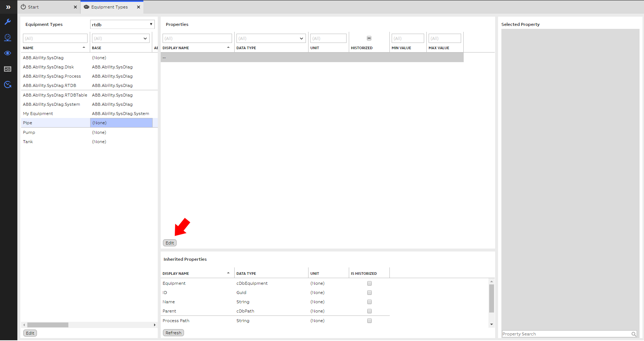This screenshot has width=644, height=341.
Task: Click the Property Search magnifier icon
Action: click(634, 334)
